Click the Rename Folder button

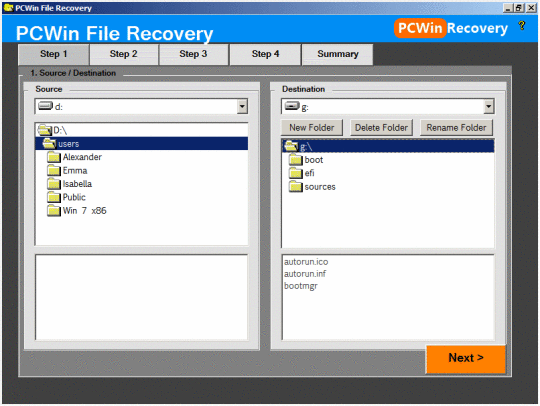click(x=456, y=128)
